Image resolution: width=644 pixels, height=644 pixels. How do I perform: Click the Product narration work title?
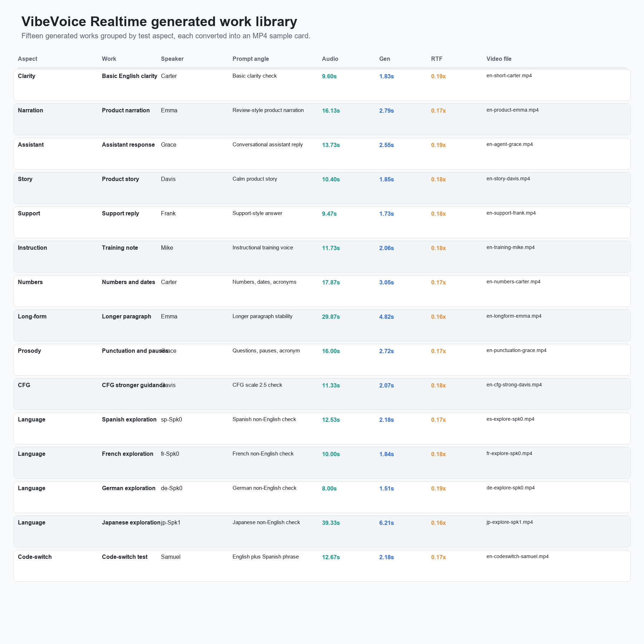(126, 111)
